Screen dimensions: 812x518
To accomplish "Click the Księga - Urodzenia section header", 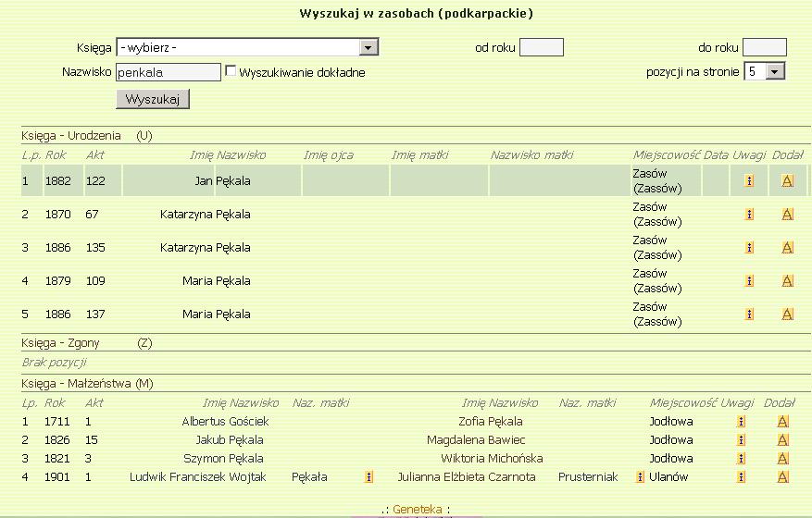I will [86, 136].
